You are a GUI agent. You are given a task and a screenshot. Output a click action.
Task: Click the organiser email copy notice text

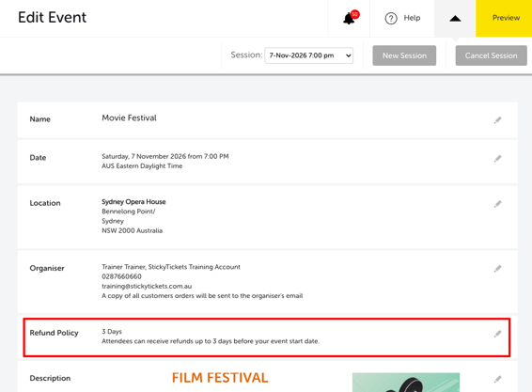pos(202,295)
